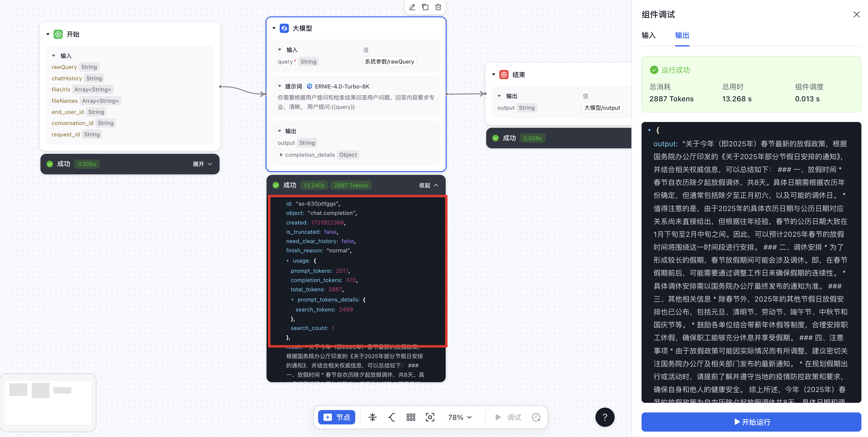Click the 组件调度 value 0.013 s
The height and width of the screenshot is (437, 868).
[x=807, y=99]
